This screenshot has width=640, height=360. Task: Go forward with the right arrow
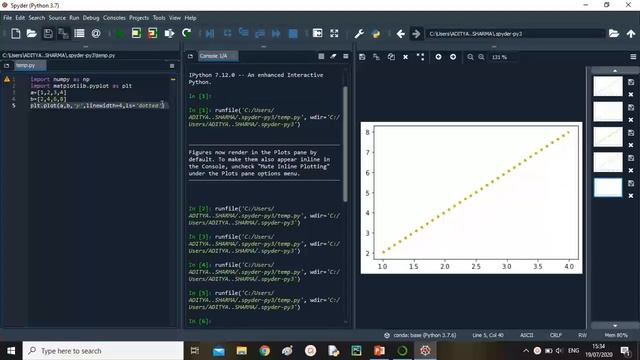pyautogui.click(x=416, y=33)
